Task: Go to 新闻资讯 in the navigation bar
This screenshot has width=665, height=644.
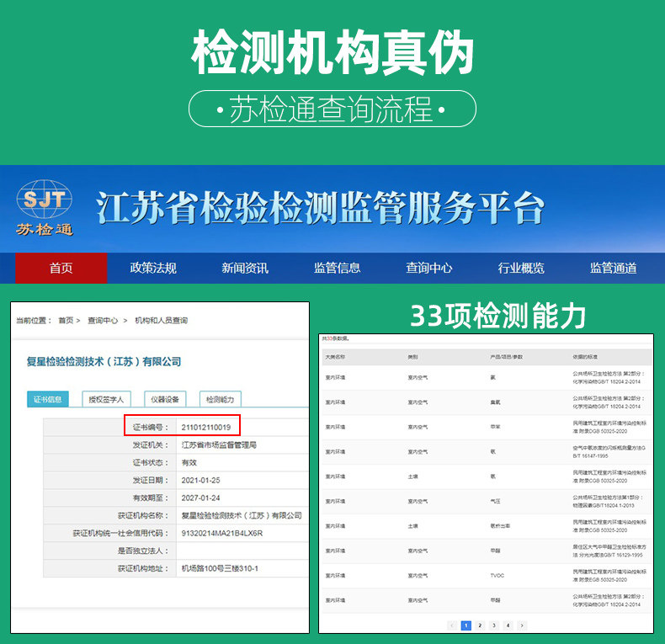Action: click(x=245, y=268)
